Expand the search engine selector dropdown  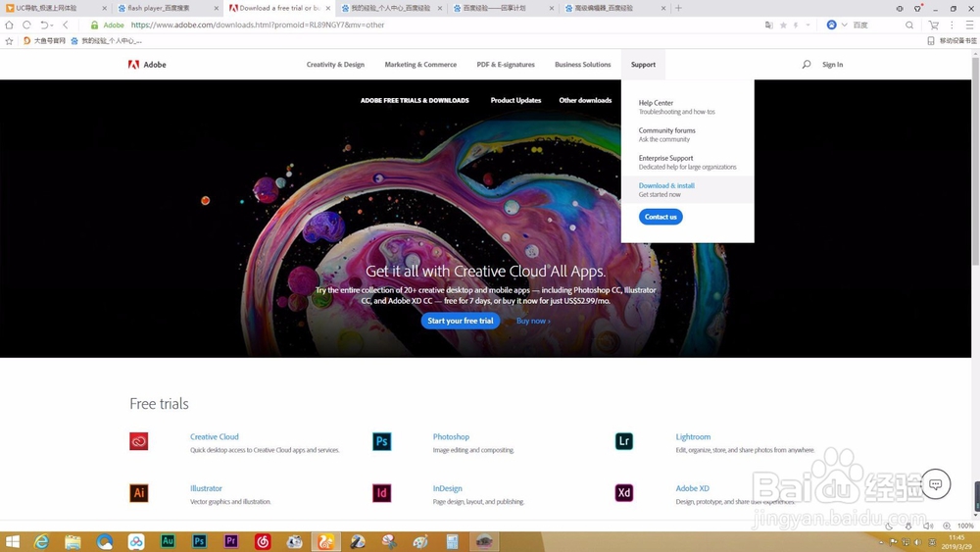click(845, 25)
